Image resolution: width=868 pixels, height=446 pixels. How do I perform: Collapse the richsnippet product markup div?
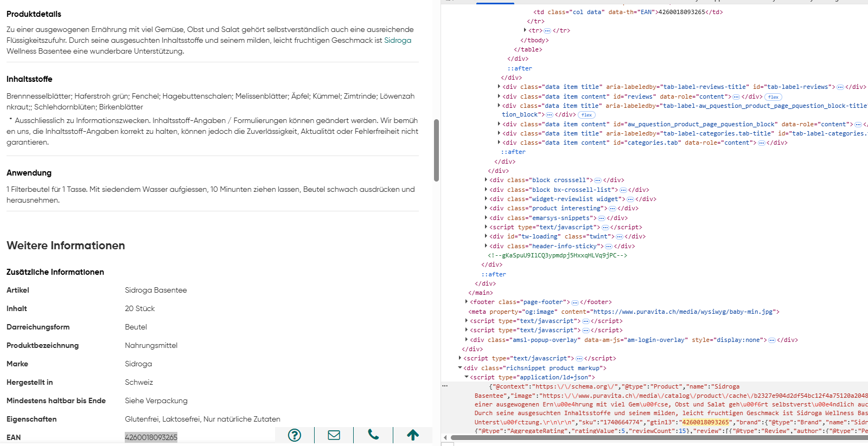(x=460, y=368)
